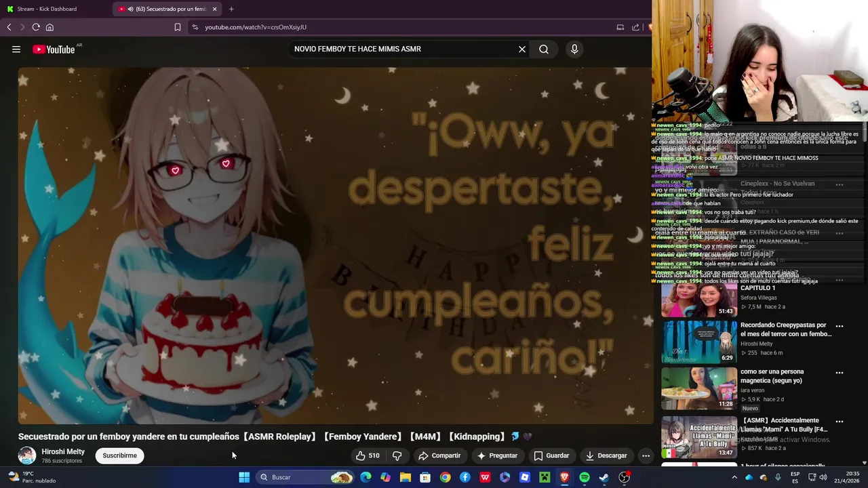Open Hiroshi Melty channel name link
Viewport: 868px width, 488px height.
tap(63, 451)
